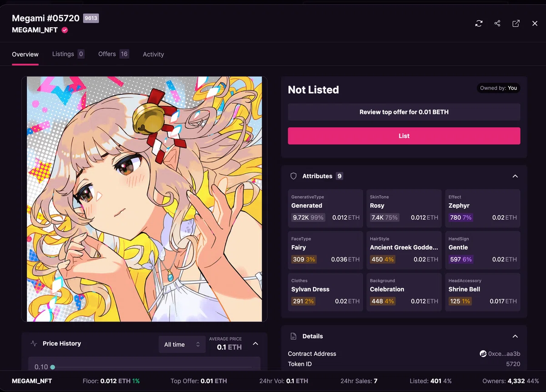Click the document icon beside Details
This screenshot has height=392, width=546.
coord(293,336)
